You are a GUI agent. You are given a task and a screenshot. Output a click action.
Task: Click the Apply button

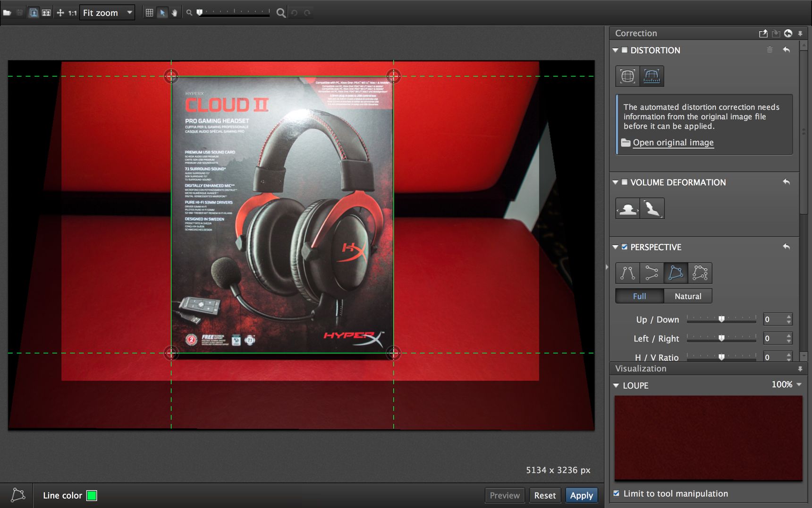pos(582,495)
